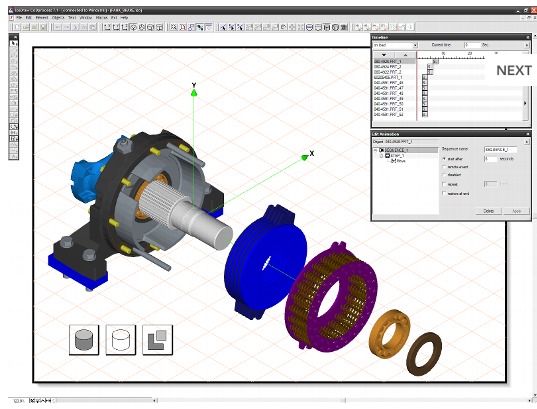537x409 pixels.
Task: Click the green Y axis arrowhead
Action: pyautogui.click(x=194, y=92)
